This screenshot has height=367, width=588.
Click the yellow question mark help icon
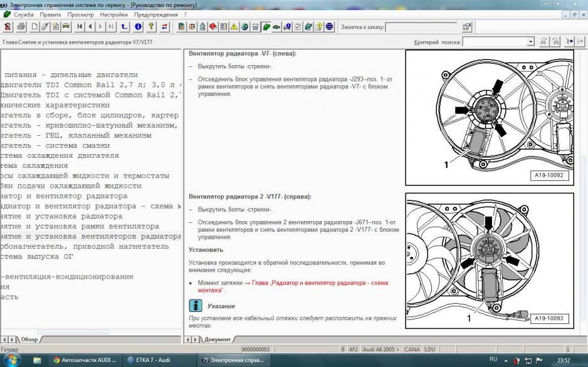tap(151, 27)
